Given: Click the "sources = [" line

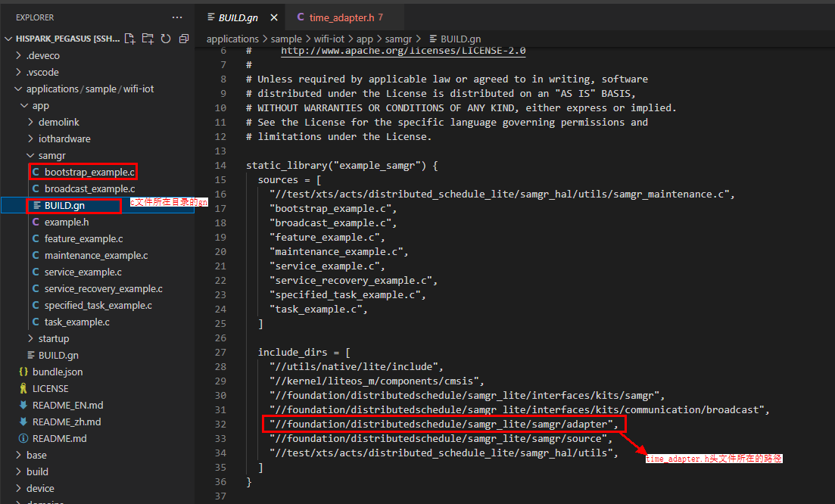Looking at the screenshot, I should click(289, 180).
